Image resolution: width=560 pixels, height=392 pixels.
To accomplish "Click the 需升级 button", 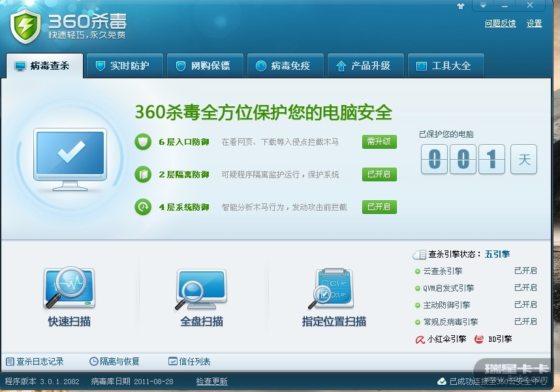I will 379,142.
